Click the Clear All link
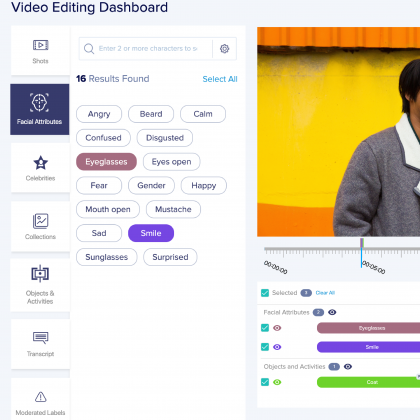This screenshot has height=420, width=420. [x=325, y=293]
